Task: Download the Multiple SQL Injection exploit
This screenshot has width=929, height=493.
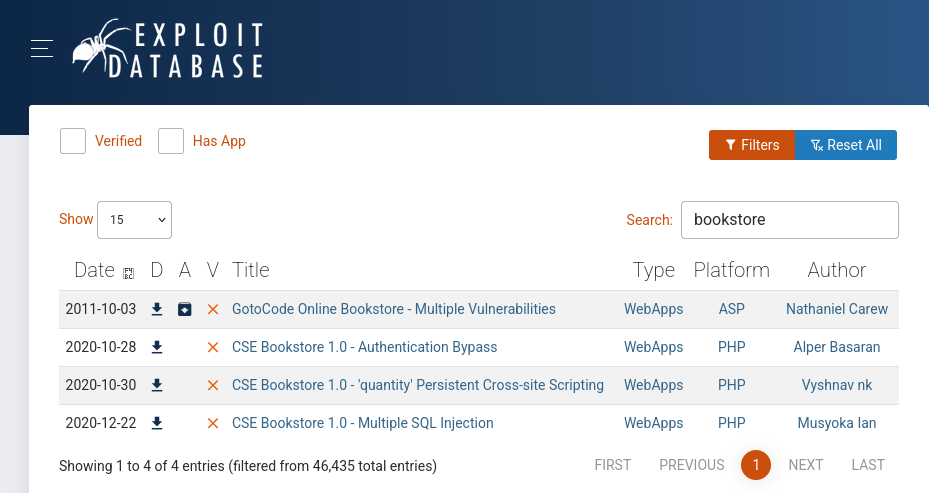Action: pyautogui.click(x=156, y=423)
